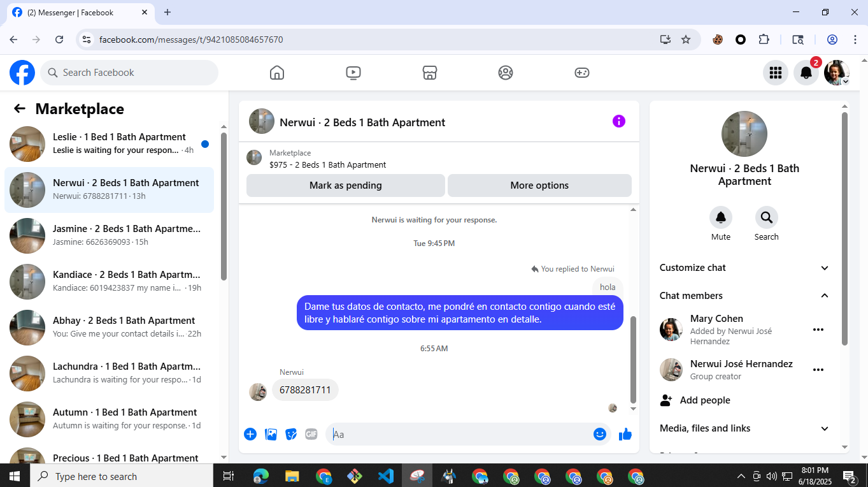Open the Groups icon in top navigation

coord(506,73)
